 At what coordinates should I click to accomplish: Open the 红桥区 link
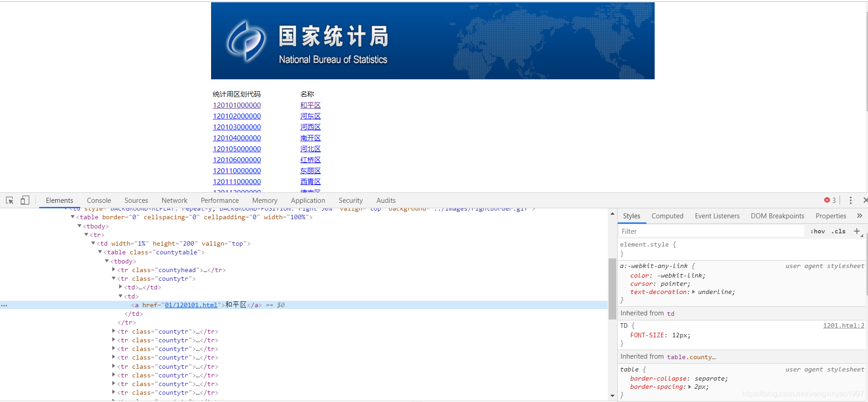(x=310, y=160)
